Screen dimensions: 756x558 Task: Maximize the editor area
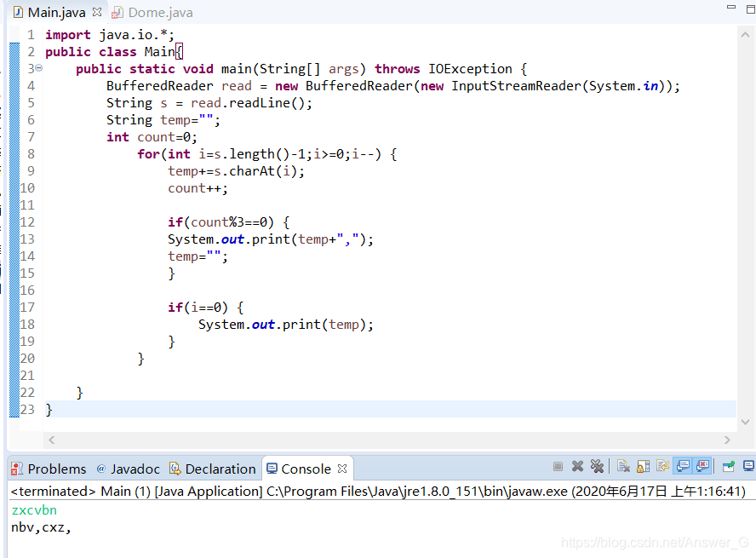pyautogui.click(x=751, y=9)
